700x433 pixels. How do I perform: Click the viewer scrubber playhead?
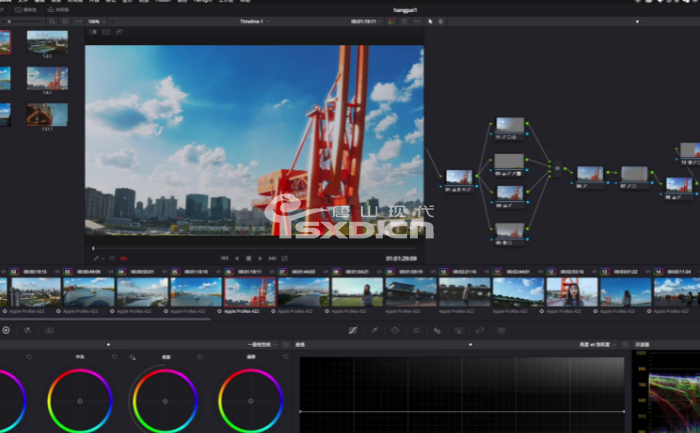(93, 248)
